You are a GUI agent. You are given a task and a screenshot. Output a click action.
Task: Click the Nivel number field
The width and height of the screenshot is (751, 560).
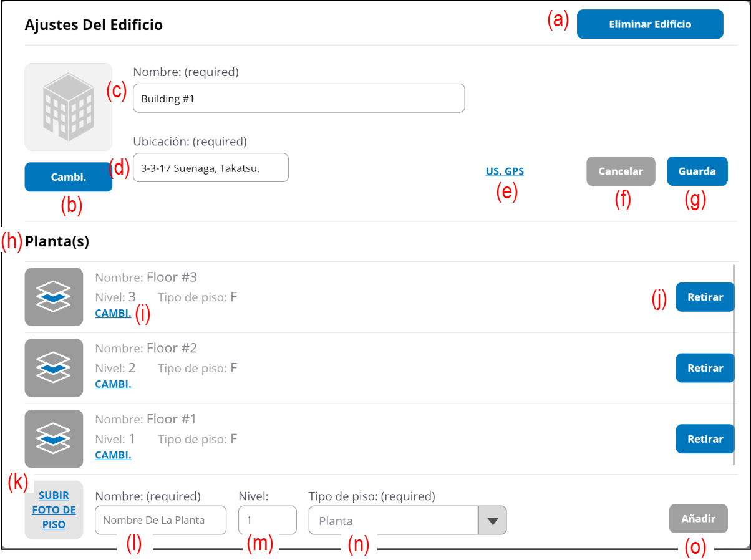point(267,520)
